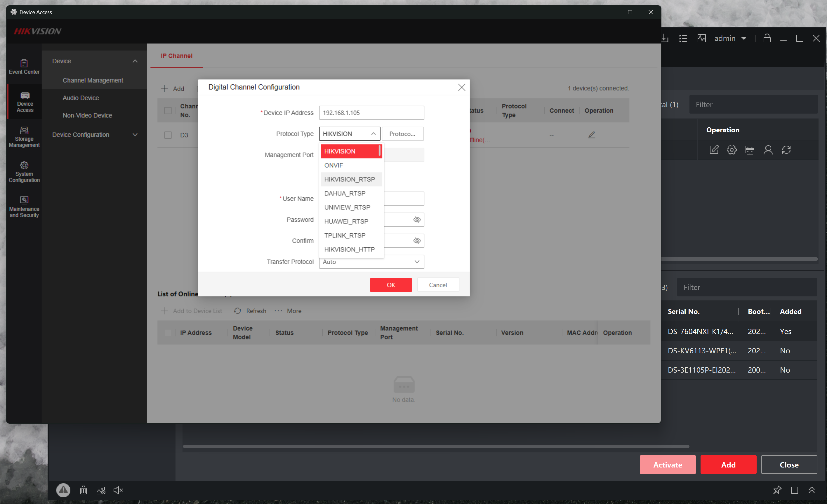Click the Close button in background window
Screen dimensions: 827x504
(x=789, y=464)
